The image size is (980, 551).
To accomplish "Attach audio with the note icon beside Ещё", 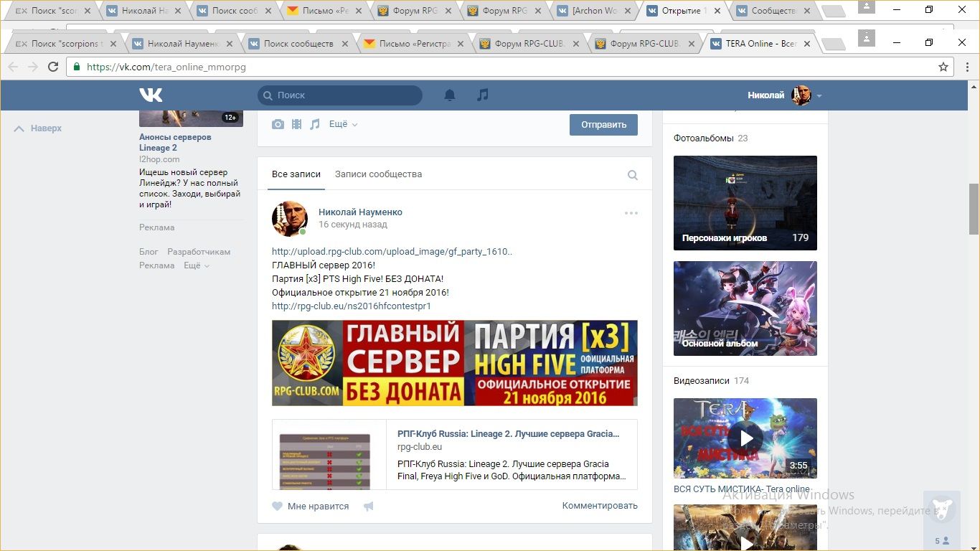I will (x=315, y=124).
